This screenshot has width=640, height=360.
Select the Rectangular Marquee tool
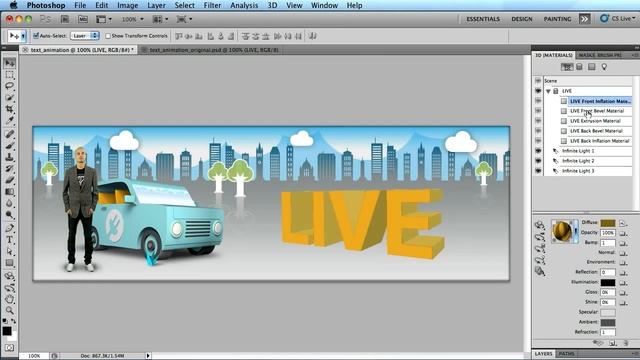click(x=9, y=75)
